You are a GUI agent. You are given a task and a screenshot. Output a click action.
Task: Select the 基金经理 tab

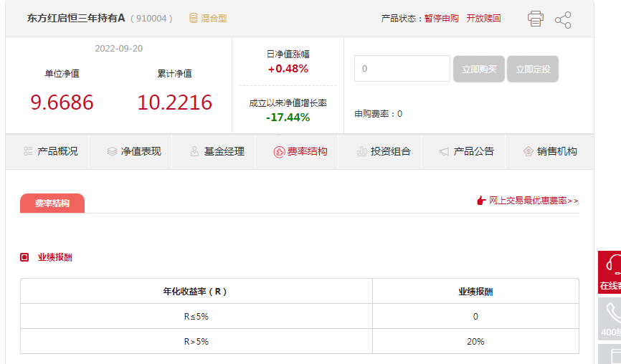coord(217,151)
